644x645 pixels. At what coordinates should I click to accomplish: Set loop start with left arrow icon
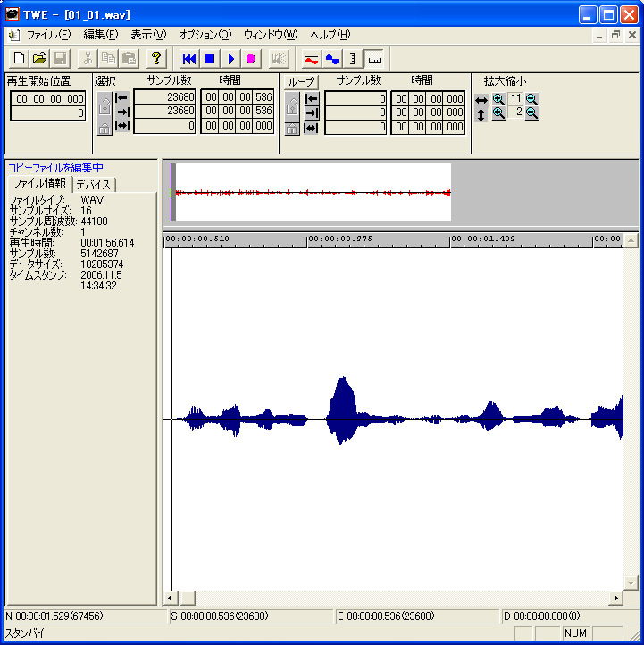coord(311,99)
